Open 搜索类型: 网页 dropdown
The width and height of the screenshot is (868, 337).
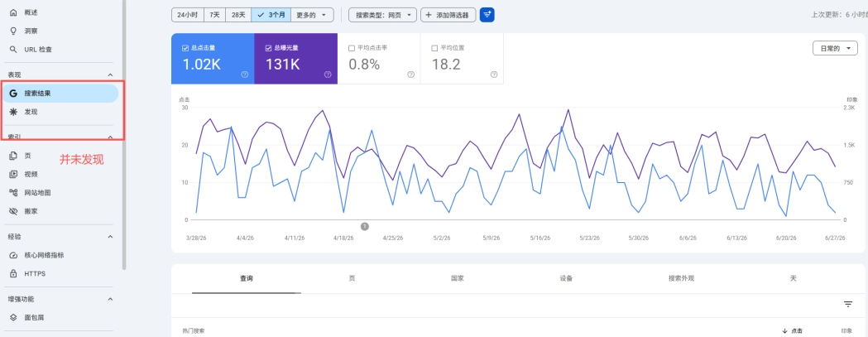pyautogui.click(x=382, y=15)
